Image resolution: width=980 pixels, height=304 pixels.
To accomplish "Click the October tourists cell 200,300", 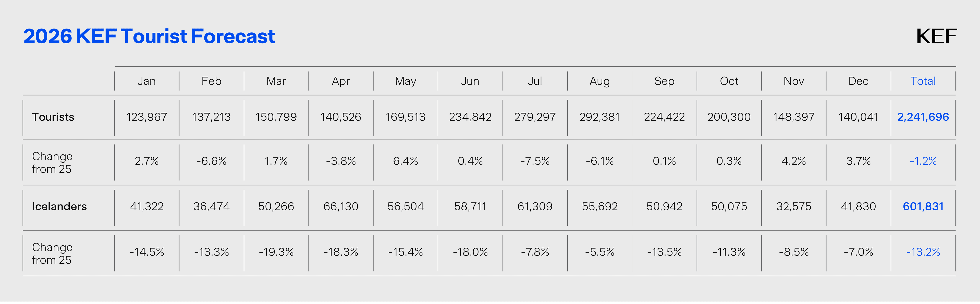I will (729, 117).
